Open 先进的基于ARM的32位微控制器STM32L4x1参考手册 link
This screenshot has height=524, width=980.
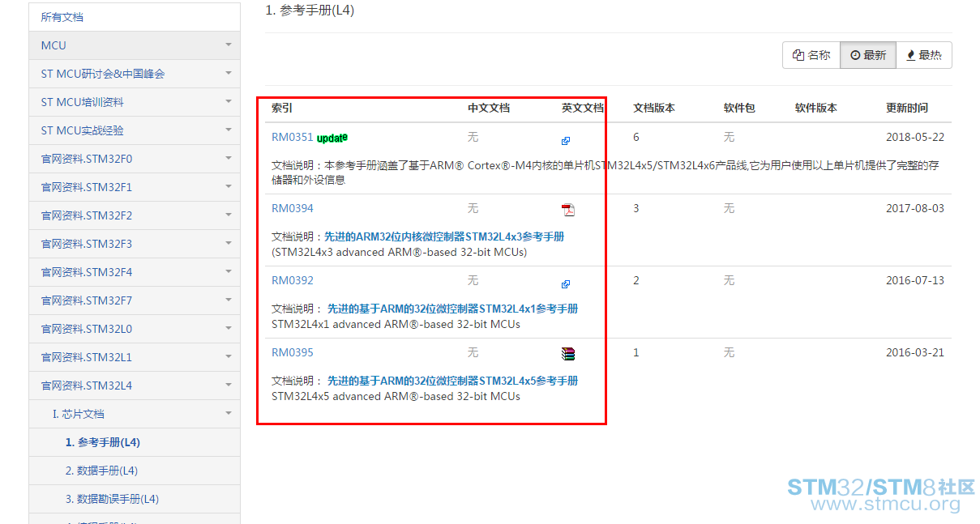(452, 309)
